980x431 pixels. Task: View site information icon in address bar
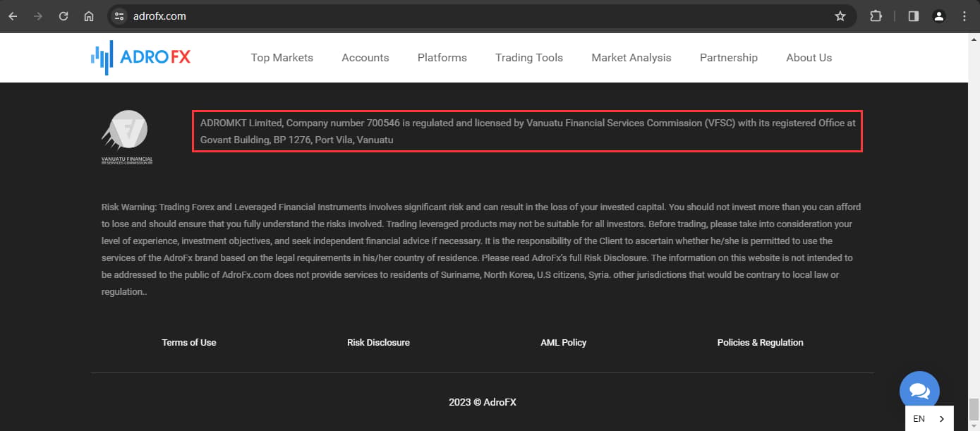click(119, 16)
